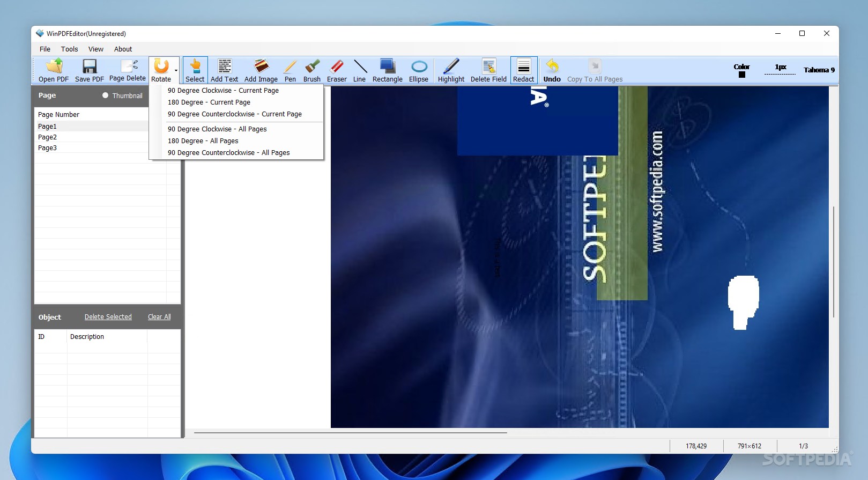Activate the Redact tool

click(x=524, y=70)
